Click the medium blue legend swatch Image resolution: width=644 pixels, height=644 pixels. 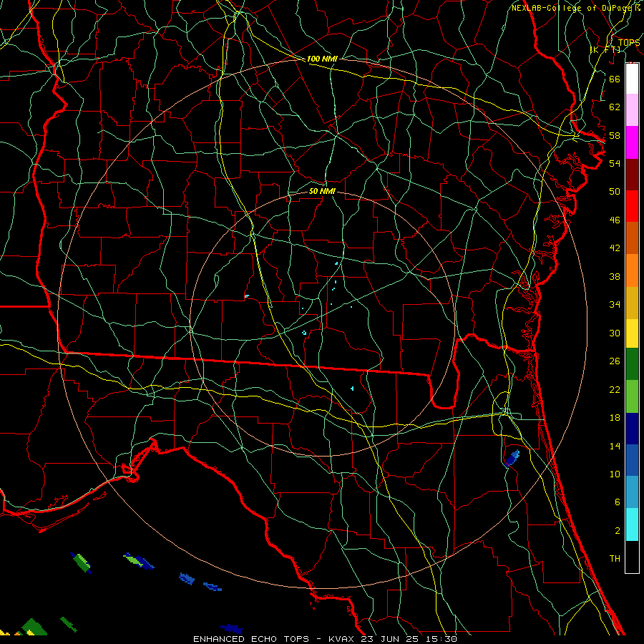click(x=632, y=460)
